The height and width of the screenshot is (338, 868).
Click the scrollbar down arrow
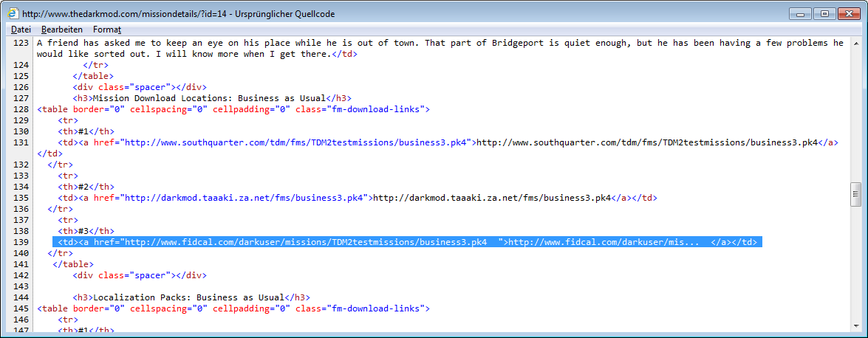856,325
